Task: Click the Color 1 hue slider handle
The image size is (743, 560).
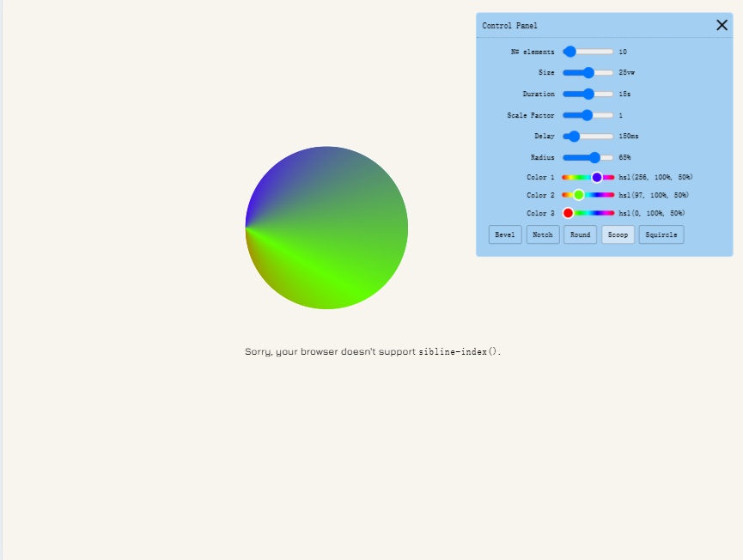Action: click(x=597, y=177)
